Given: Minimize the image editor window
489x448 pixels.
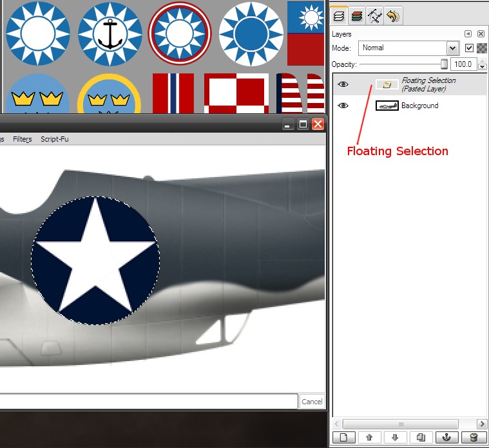Looking at the screenshot, I should tap(287, 124).
